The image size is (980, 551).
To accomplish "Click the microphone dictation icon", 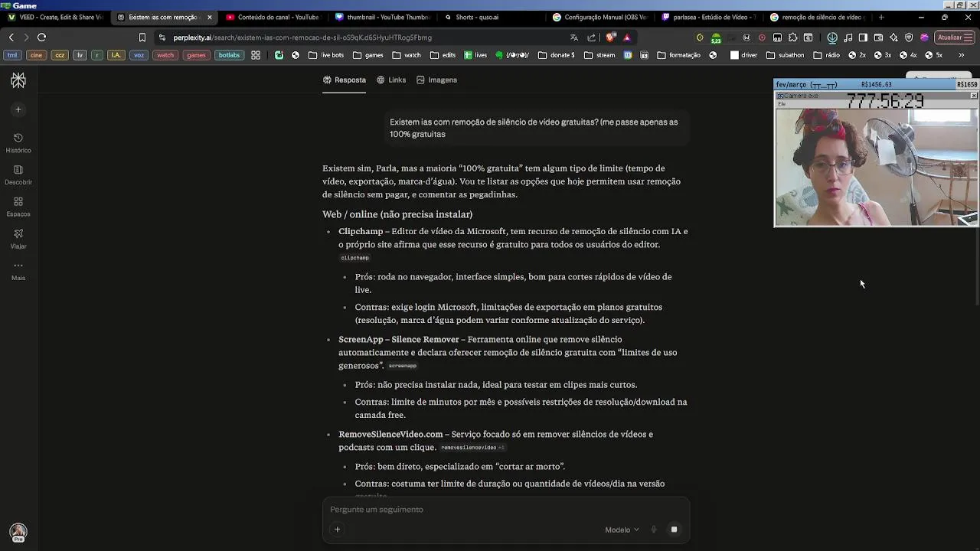I will [x=654, y=530].
